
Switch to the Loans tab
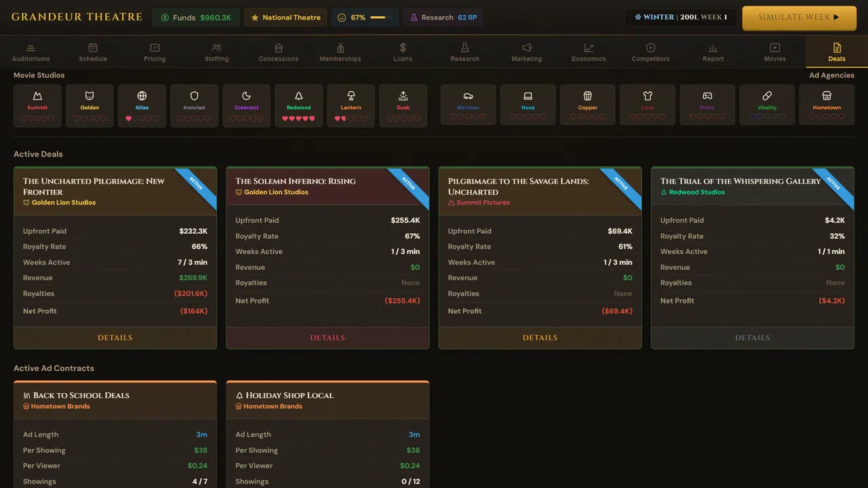click(x=403, y=52)
